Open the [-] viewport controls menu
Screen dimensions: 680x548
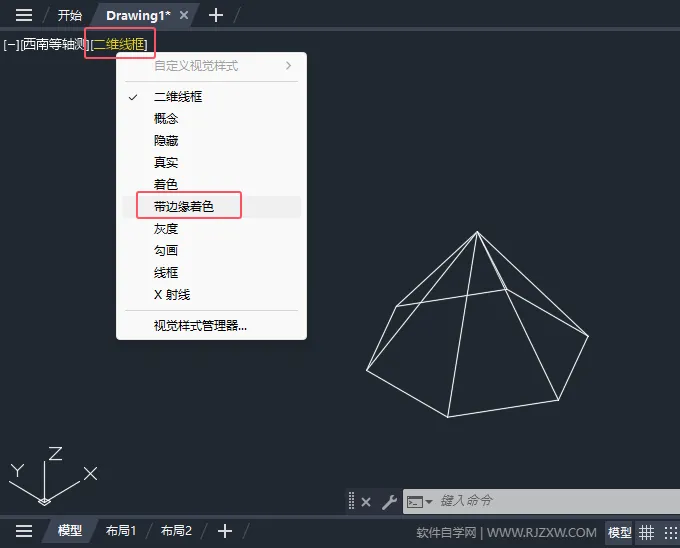pos(11,44)
